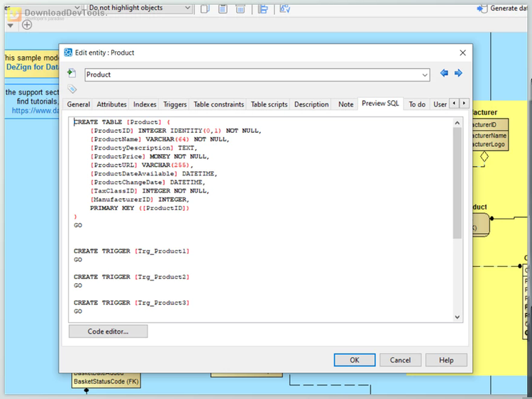The image size is (532, 399).
Task: Click the [ProductURL] VARCHAR(255) line
Action: (141, 165)
